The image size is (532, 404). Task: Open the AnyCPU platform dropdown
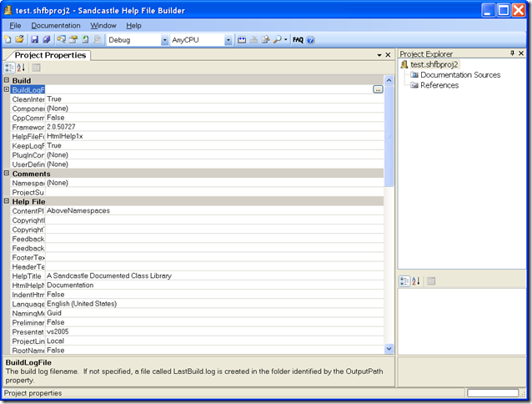click(x=228, y=39)
